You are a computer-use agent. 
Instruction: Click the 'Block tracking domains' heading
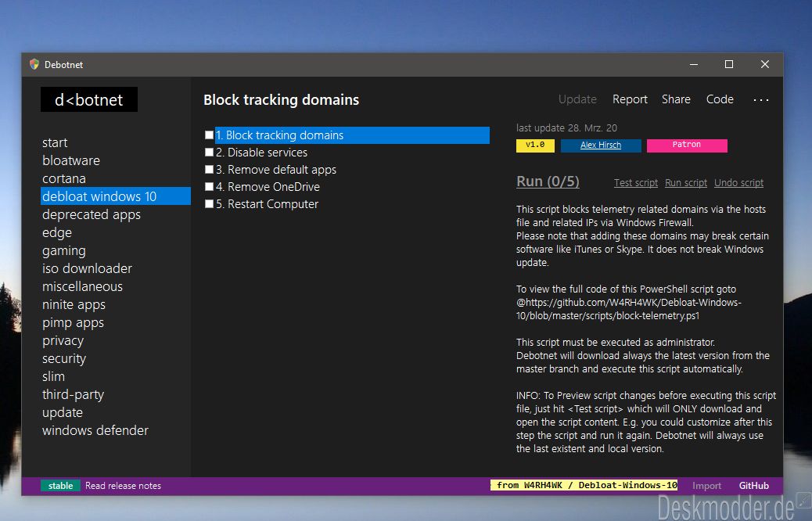click(x=281, y=100)
